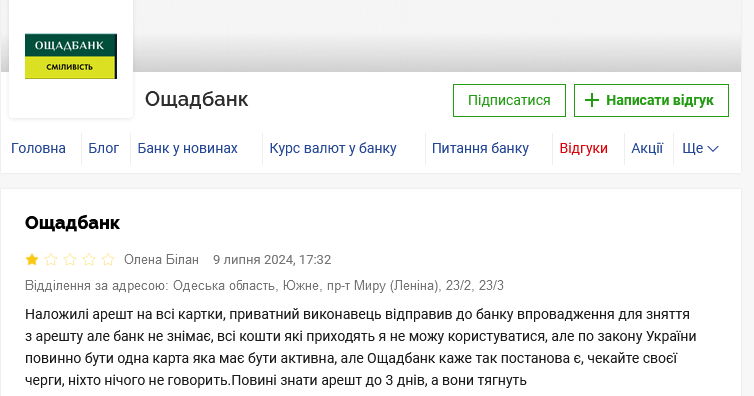
Task: Go to Банк у новинах tab
Action: (x=188, y=148)
